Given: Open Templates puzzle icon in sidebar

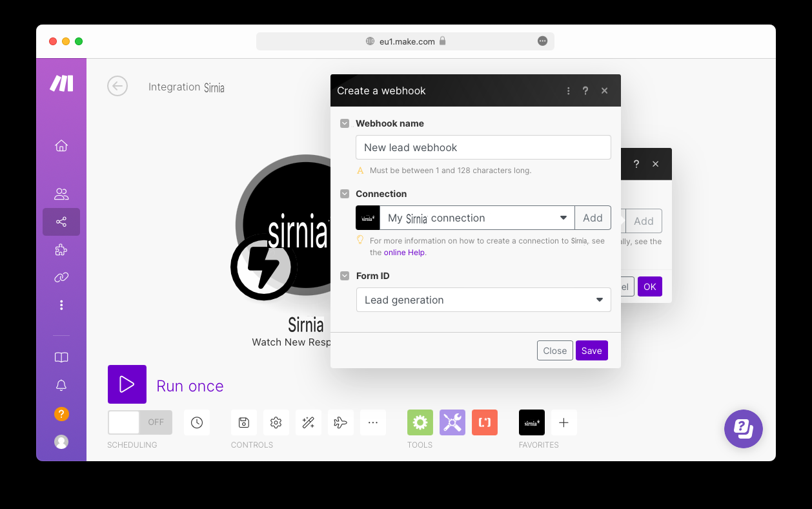Looking at the screenshot, I should tap(61, 250).
